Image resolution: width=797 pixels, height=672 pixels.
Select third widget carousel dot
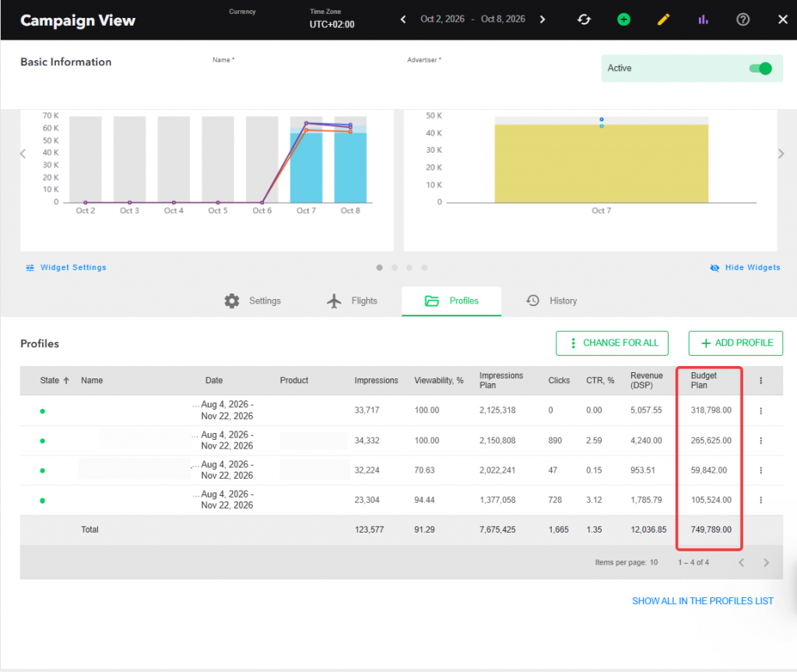coord(409,268)
